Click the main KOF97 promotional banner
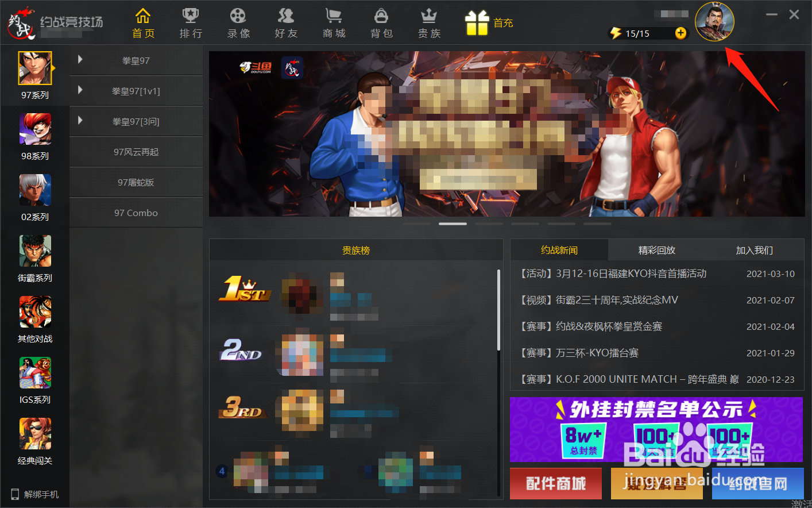 [507, 134]
